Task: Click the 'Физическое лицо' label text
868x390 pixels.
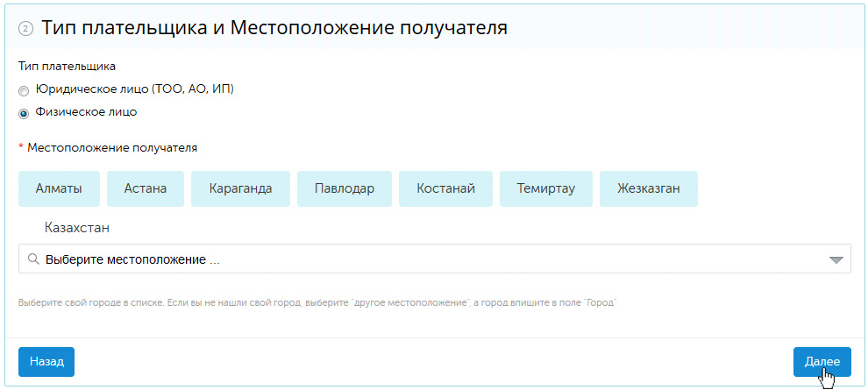Action: 86,112
